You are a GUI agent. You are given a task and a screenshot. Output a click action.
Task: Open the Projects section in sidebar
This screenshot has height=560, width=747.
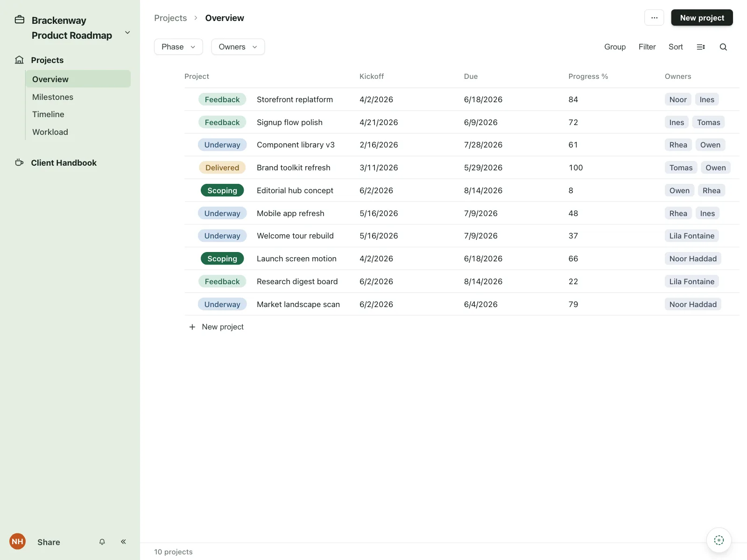[47, 60]
